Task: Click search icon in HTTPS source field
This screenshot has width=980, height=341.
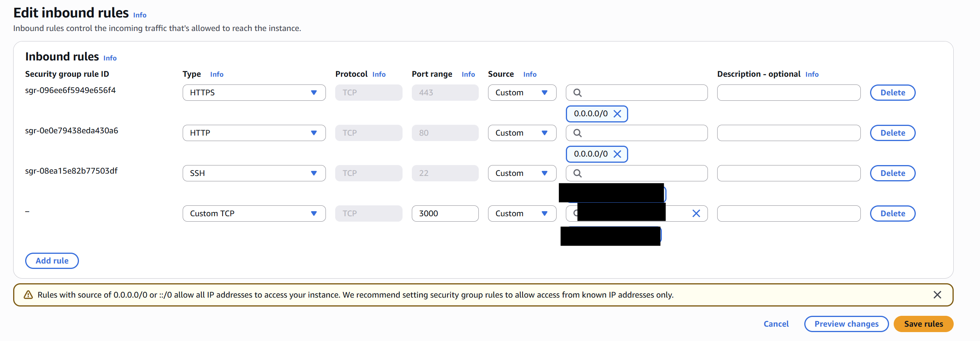Action: pos(577,93)
